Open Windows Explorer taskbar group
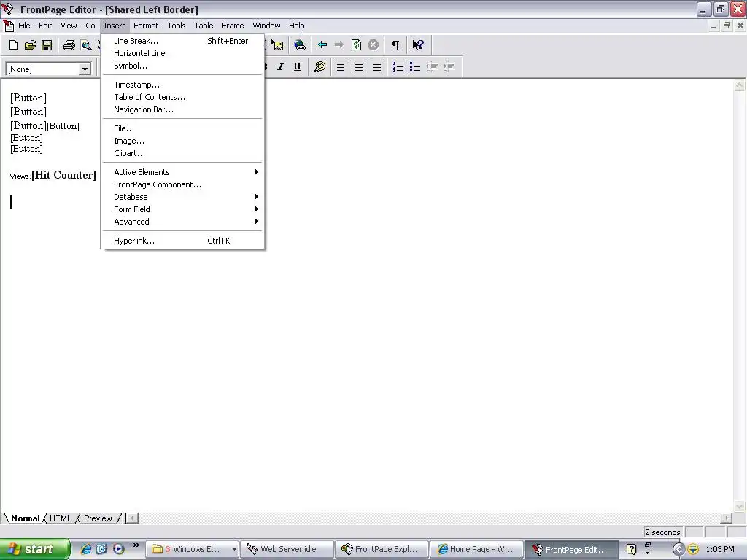 click(193, 550)
